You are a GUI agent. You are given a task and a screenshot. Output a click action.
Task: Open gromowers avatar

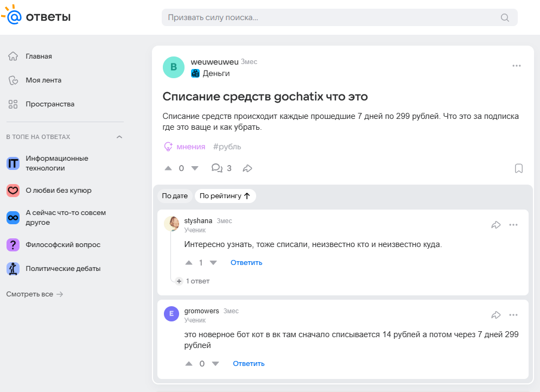pos(171,314)
